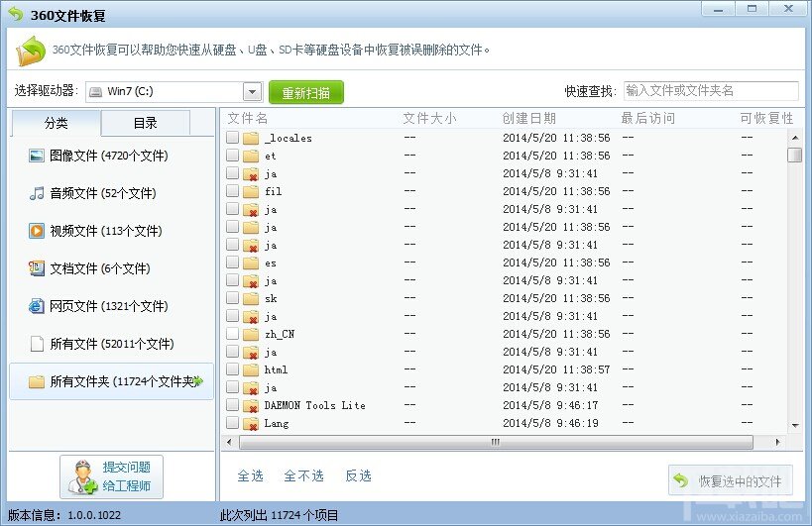Click the et folder icon
812x526 pixels.
[x=251, y=156]
